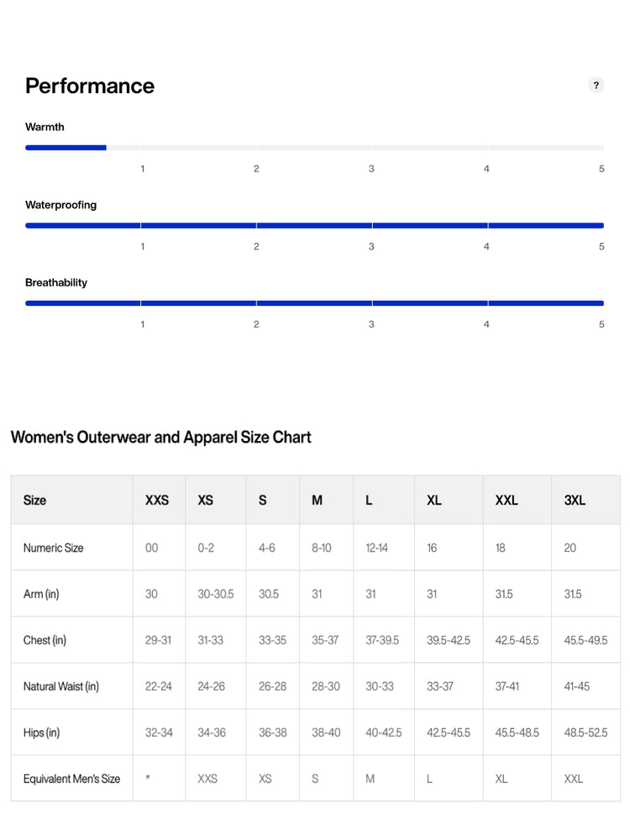Screen dimensions: 630x840
Task: Select the Equivalent Men's Size row label
Action: pyautogui.click(x=71, y=779)
